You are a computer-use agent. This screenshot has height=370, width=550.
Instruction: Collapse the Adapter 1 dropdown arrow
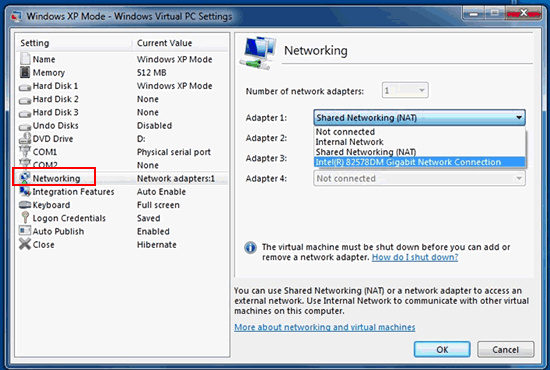pyautogui.click(x=519, y=117)
